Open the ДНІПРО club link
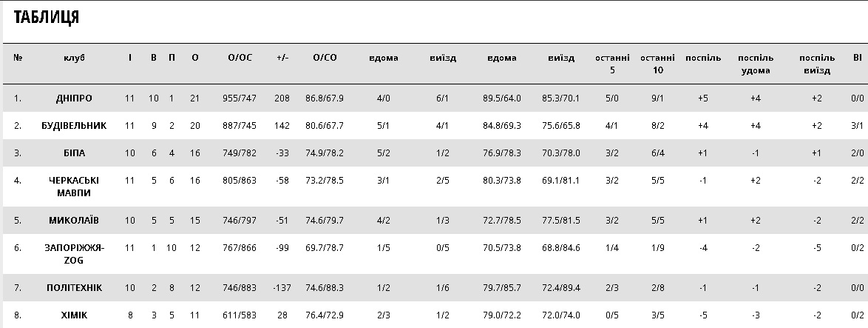This screenshot has width=868, height=328. click(x=74, y=98)
